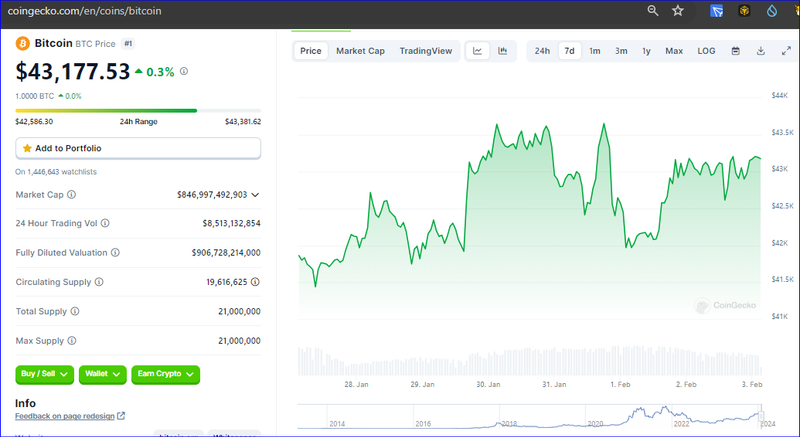Select the 1m chart range
Image resolution: width=800 pixels, height=437 pixels.
594,51
